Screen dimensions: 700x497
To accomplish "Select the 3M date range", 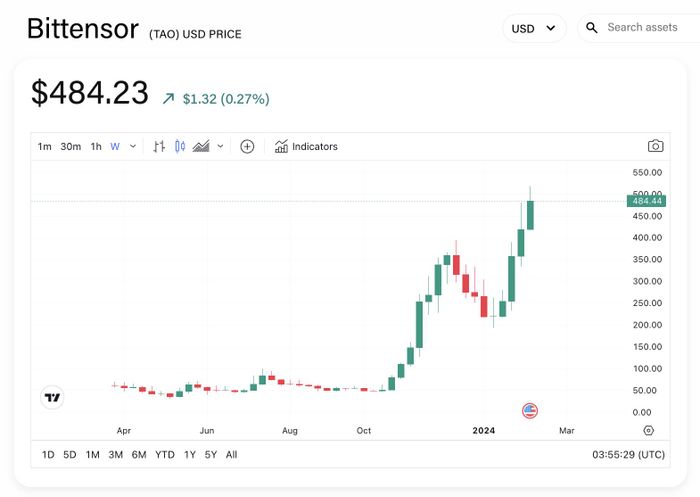I will pyautogui.click(x=116, y=455).
